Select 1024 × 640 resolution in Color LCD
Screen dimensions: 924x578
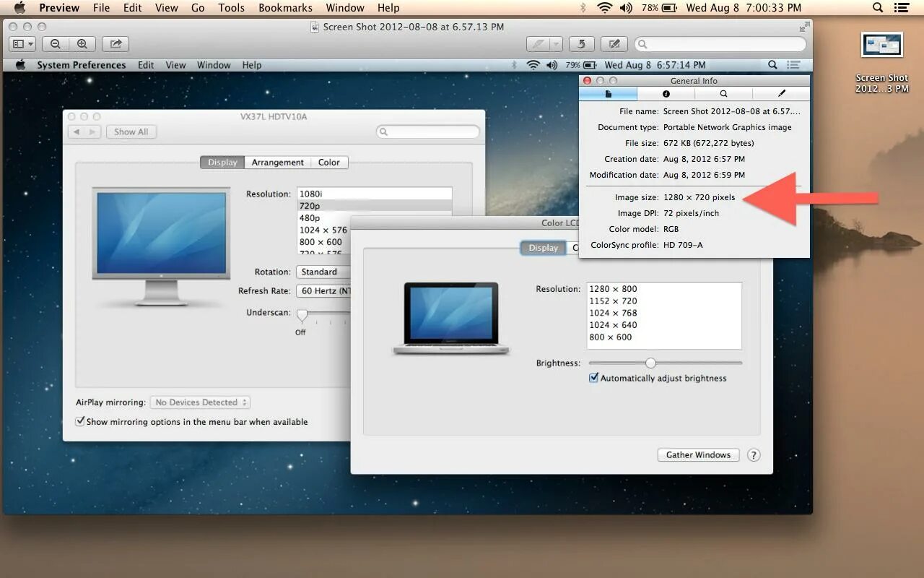point(665,325)
